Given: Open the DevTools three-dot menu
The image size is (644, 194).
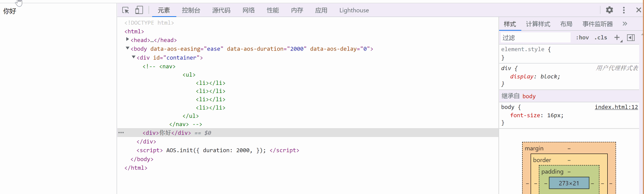Looking at the screenshot, I should tap(624, 10).
